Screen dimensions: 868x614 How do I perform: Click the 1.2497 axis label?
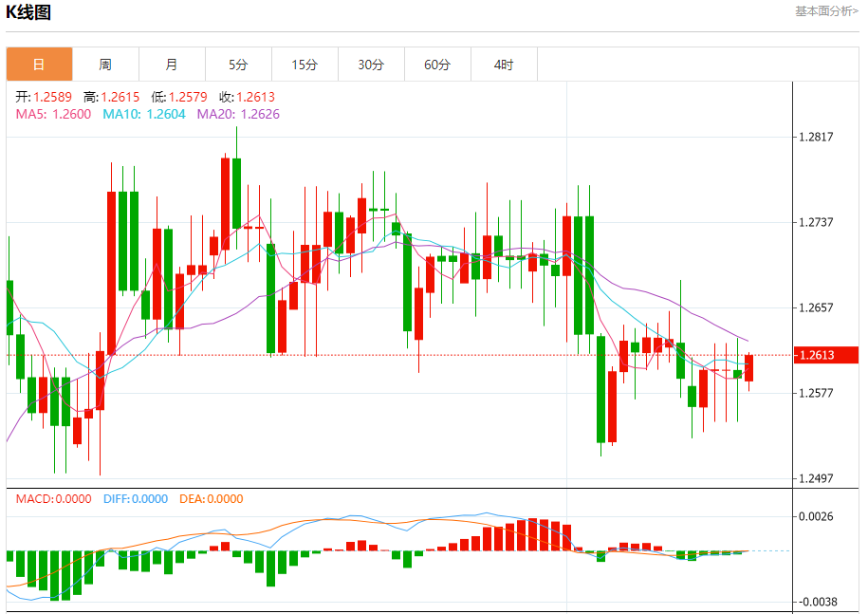(x=816, y=478)
